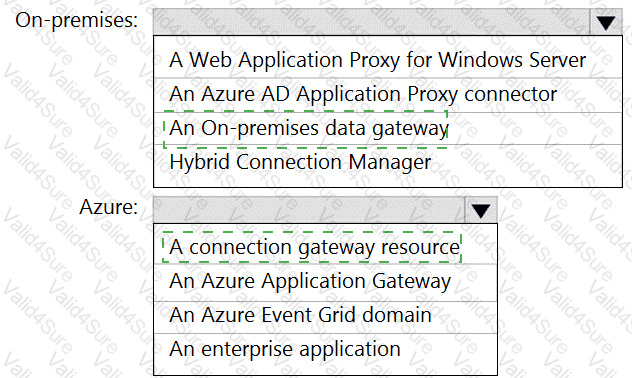Open the On-premises dropdown arrow
The width and height of the screenshot is (632, 378).
point(606,22)
